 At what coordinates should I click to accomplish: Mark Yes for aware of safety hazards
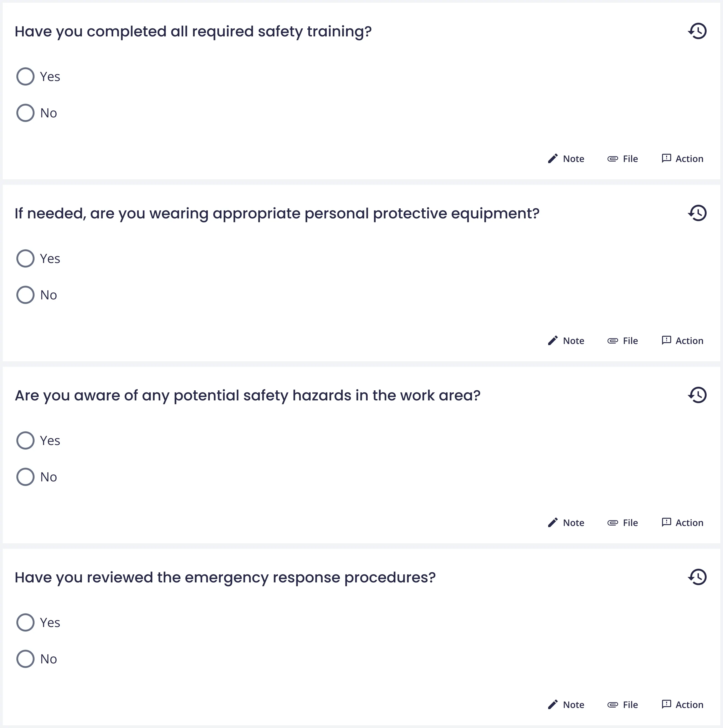(26, 440)
